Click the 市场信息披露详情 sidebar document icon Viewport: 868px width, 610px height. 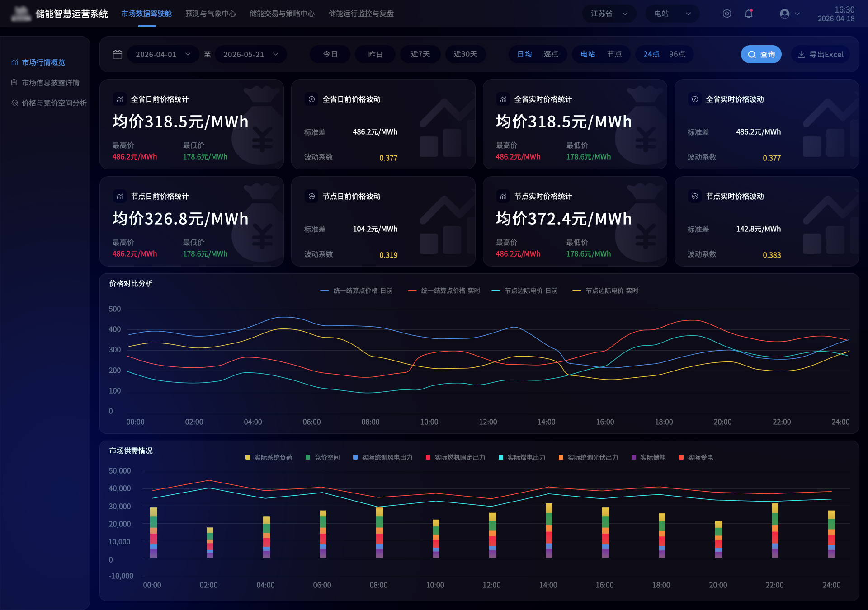pos(14,83)
